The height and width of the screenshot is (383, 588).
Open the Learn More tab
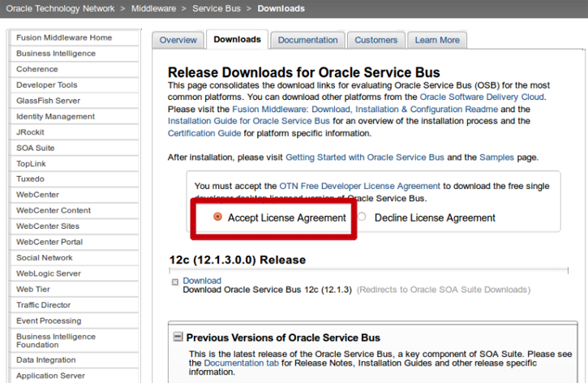pyautogui.click(x=437, y=40)
